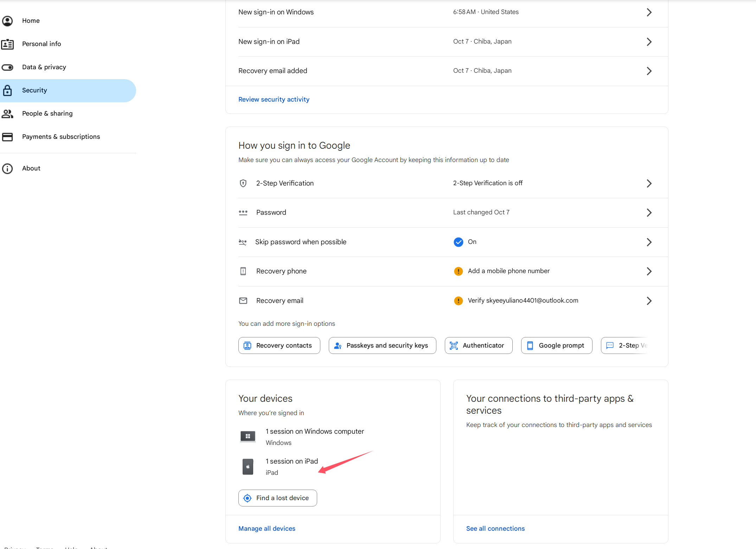The image size is (756, 549).
Task: Click the Home profile icon in sidebar
Action: [7, 21]
